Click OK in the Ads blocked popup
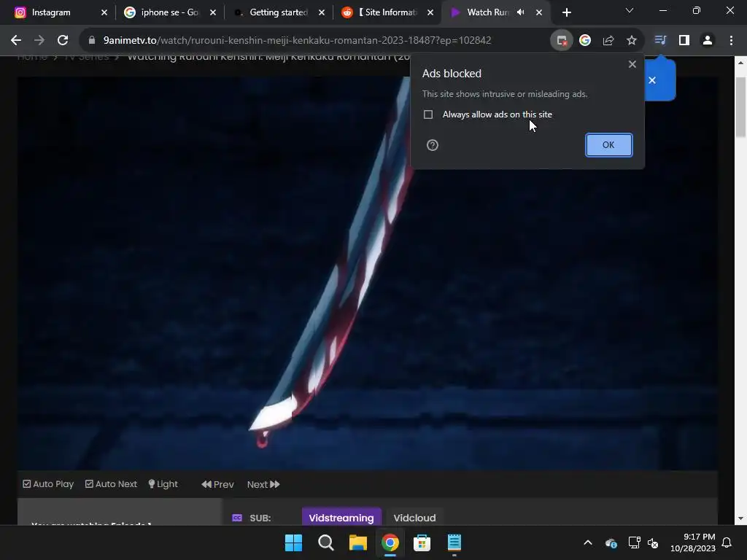This screenshot has height=560, width=747. [608, 145]
